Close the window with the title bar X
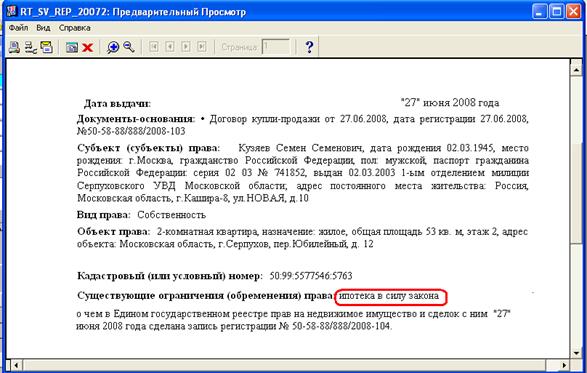Image resolution: width=587 pixels, height=373 pixels. point(573,12)
